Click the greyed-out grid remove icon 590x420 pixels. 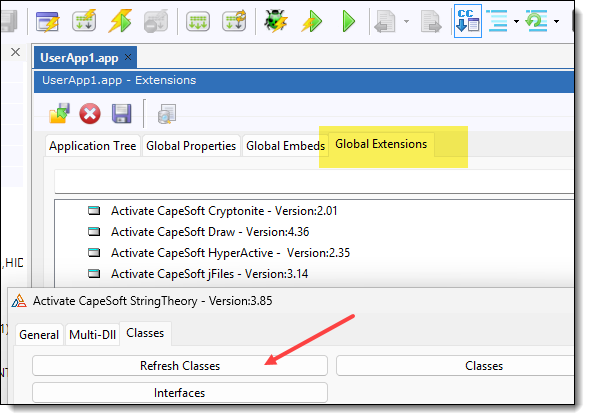156,21
